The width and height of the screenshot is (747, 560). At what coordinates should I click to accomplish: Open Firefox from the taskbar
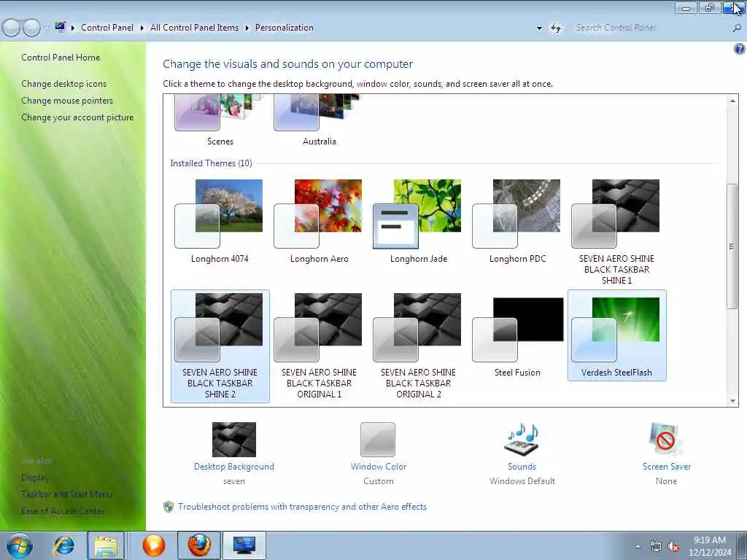199,545
